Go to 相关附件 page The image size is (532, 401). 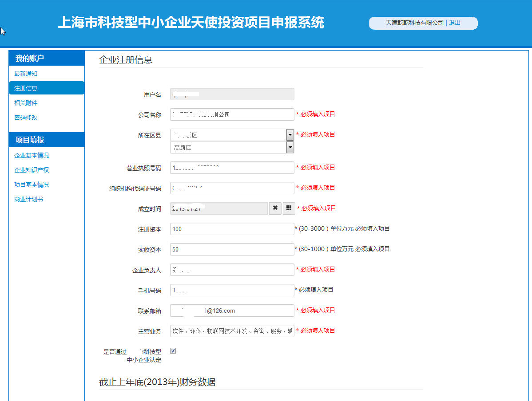click(26, 103)
